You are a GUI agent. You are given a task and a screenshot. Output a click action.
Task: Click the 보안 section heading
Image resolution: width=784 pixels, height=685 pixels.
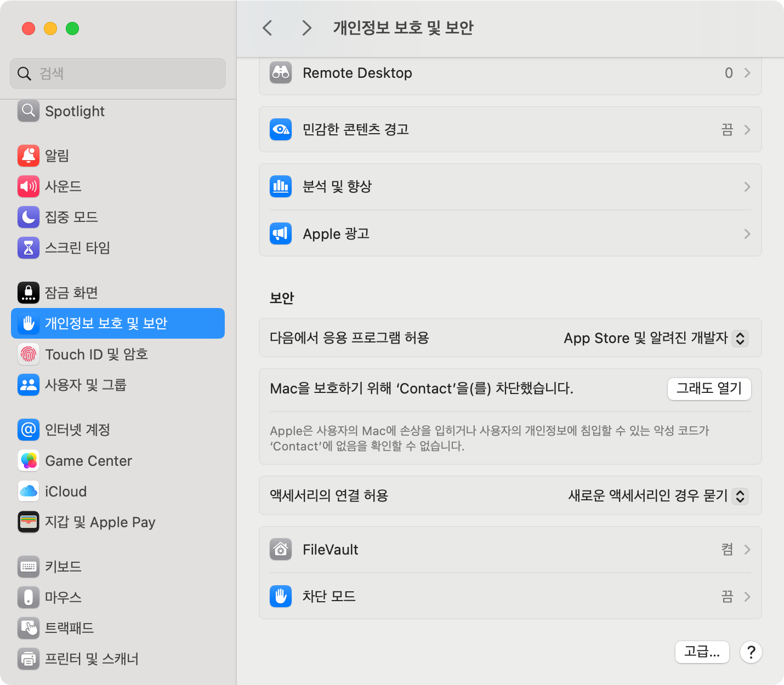pos(282,298)
